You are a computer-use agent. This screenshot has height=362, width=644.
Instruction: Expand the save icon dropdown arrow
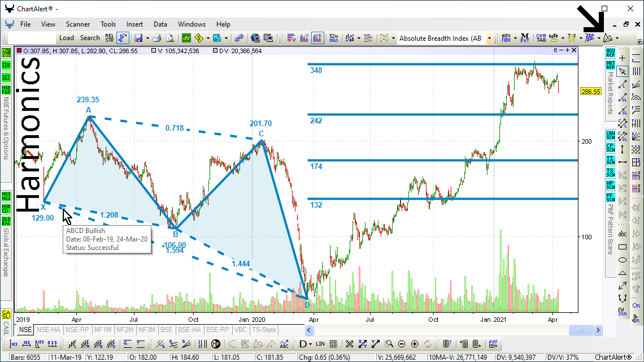tap(147, 38)
